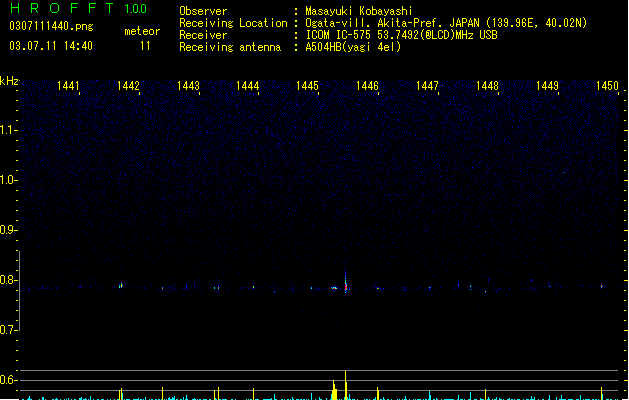Screen dimensions: 629x400
Task: Click the 1450 time axis label
Action: 607,86
